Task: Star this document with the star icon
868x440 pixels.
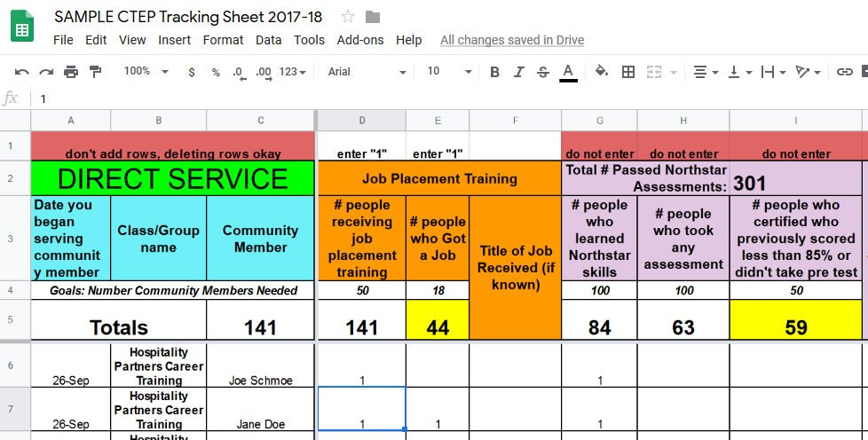Action: pyautogui.click(x=348, y=17)
